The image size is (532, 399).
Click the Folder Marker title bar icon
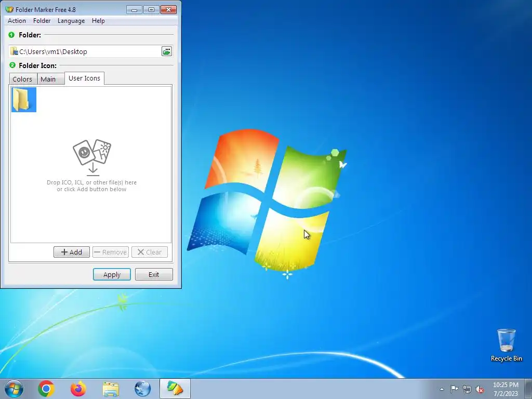point(9,9)
